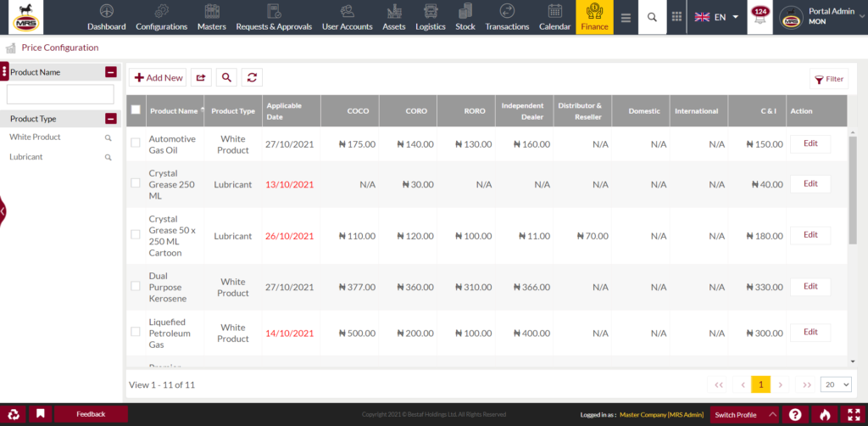Open the highlighted Finance menu

coord(594,18)
